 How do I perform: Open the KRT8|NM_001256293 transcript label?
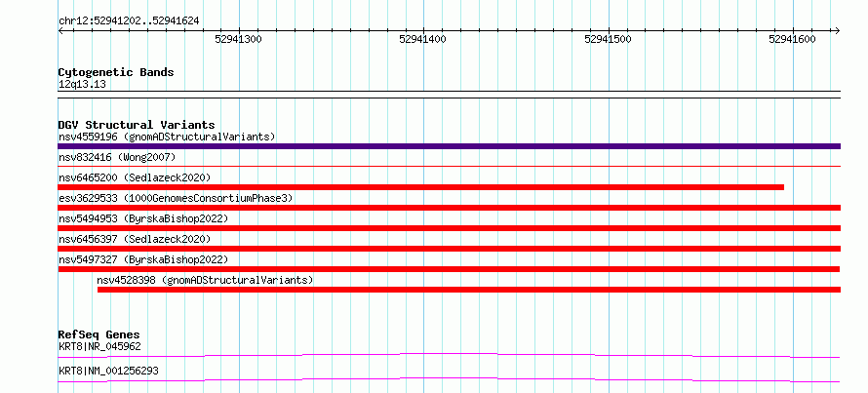click(108, 371)
